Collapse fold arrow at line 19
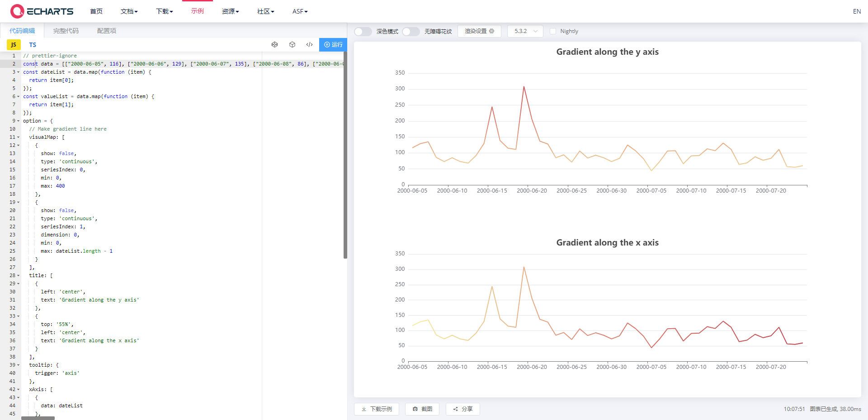 pyautogui.click(x=18, y=203)
